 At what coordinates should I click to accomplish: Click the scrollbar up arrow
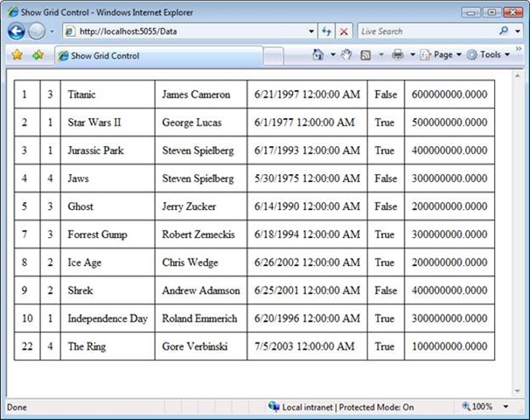[518, 76]
